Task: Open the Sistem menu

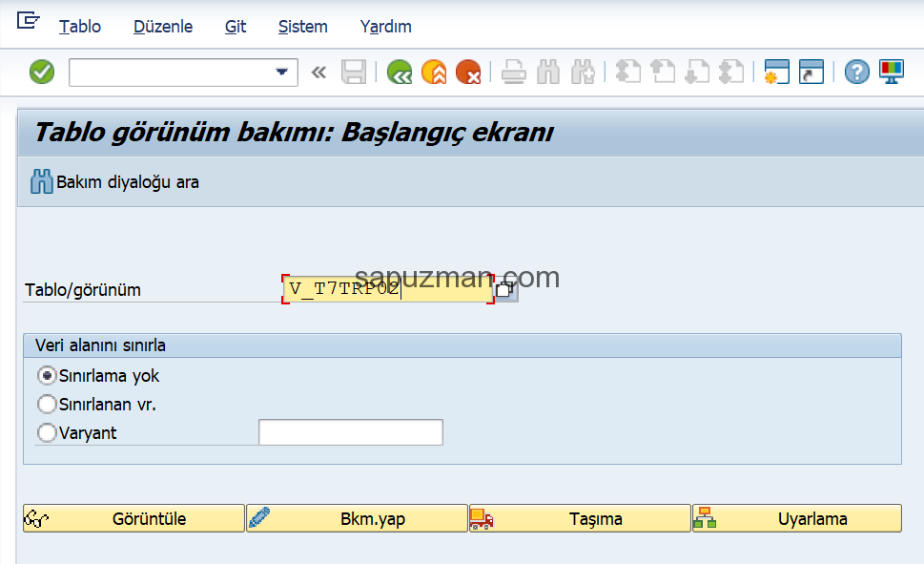Action: 303,27
